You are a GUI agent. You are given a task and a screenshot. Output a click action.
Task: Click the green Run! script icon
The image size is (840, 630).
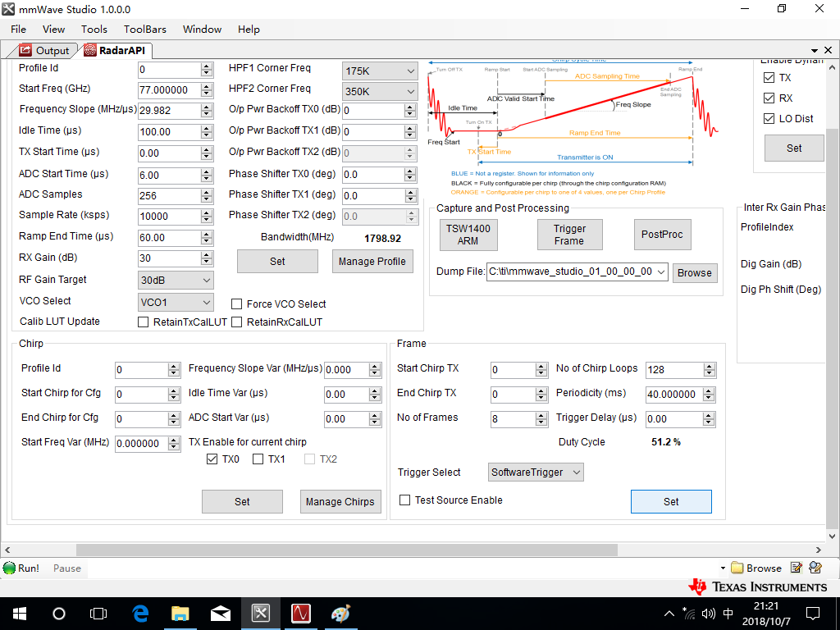9,568
